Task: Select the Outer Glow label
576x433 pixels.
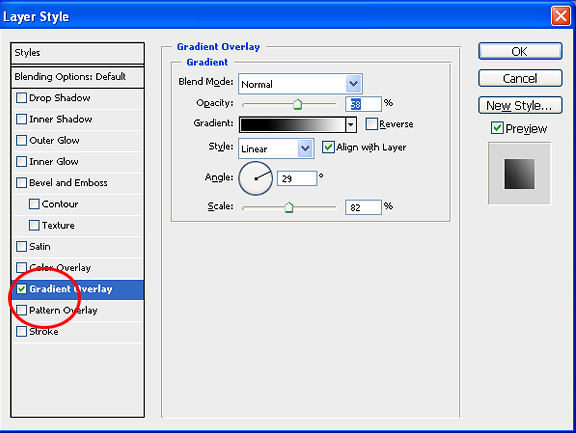Action: click(54, 141)
